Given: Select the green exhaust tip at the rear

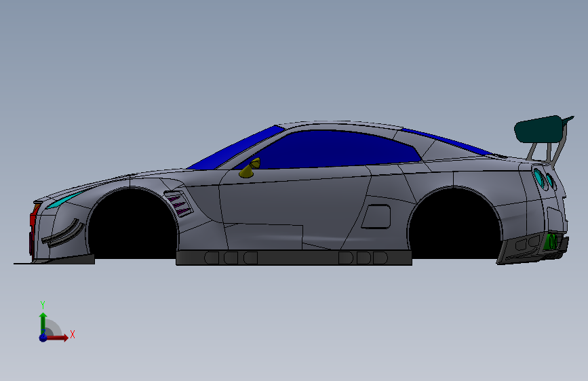Looking at the screenshot, I should (x=551, y=241).
